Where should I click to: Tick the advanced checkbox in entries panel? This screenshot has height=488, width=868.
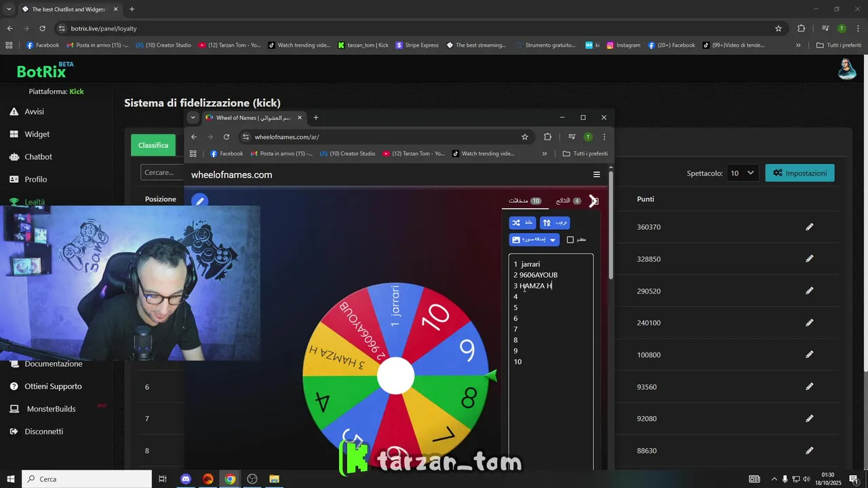570,240
